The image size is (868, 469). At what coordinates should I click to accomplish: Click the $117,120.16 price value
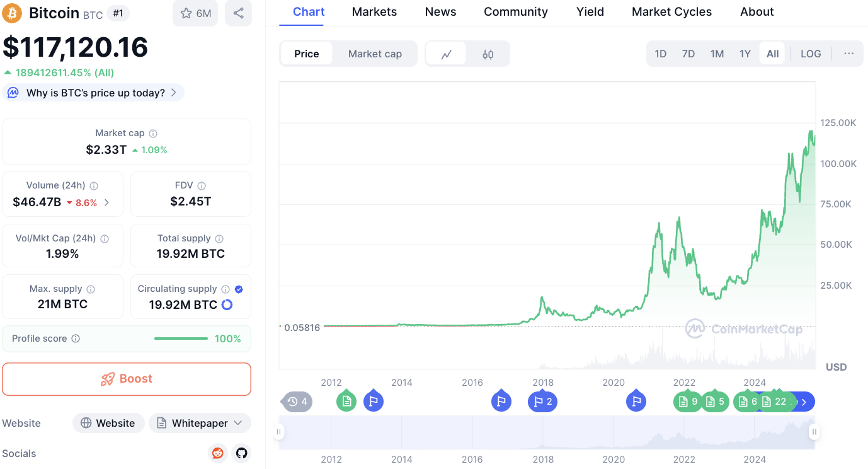tap(76, 47)
